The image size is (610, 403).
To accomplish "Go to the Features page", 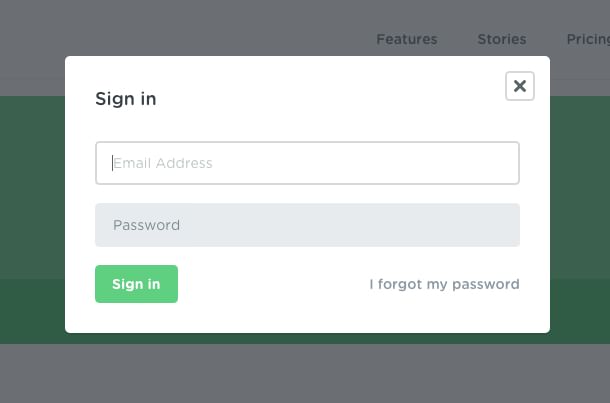I will click(x=406, y=39).
